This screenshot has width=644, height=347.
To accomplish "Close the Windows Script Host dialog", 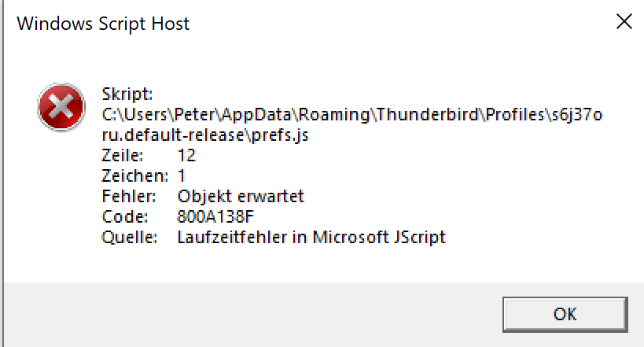I will [624, 22].
